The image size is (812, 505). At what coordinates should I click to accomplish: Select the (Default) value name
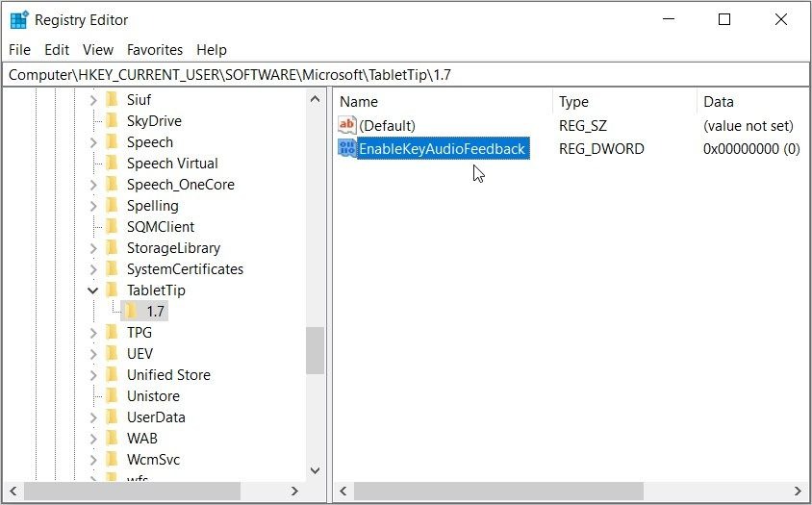[x=387, y=125]
